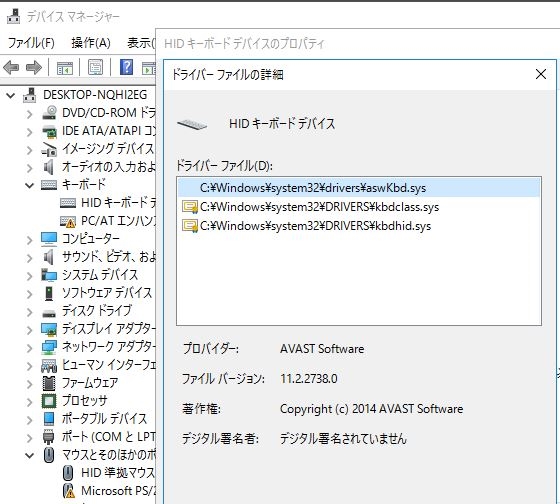The image size is (560, 504).
Task: Click the Back arrow in Device Manager toolbar
Action: click(x=11, y=67)
